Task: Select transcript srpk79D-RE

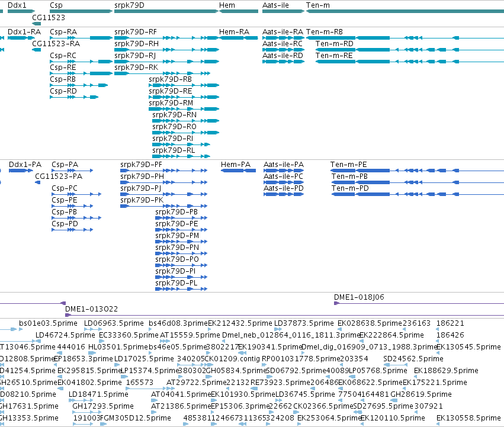Action: click(171, 91)
